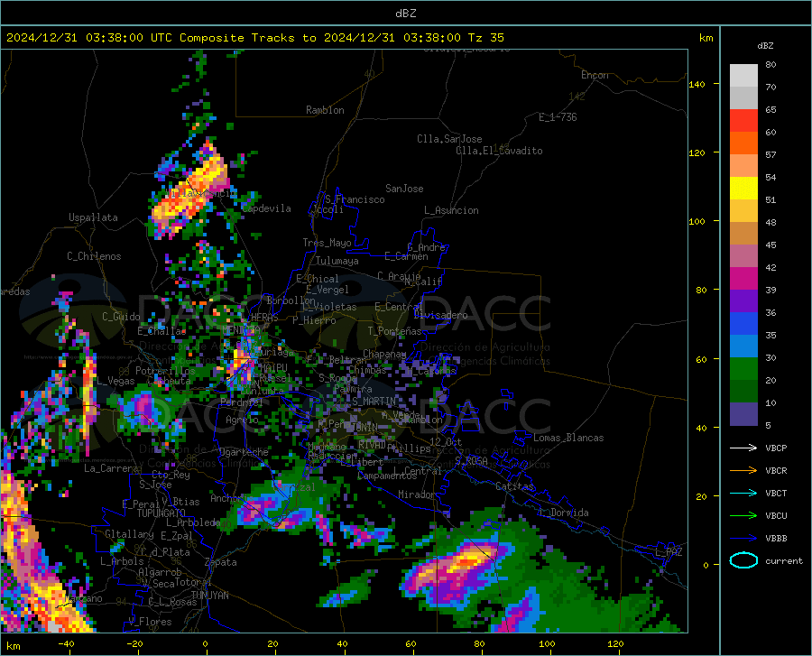Click the 60 dBZ orange color swatch
Viewport: 812px width, 656px height.
743,143
